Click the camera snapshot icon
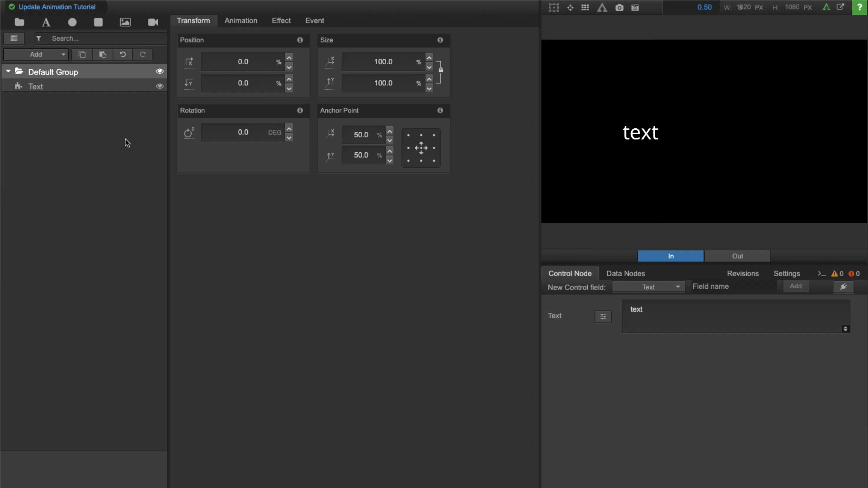The width and height of the screenshot is (868, 488). 619,7
